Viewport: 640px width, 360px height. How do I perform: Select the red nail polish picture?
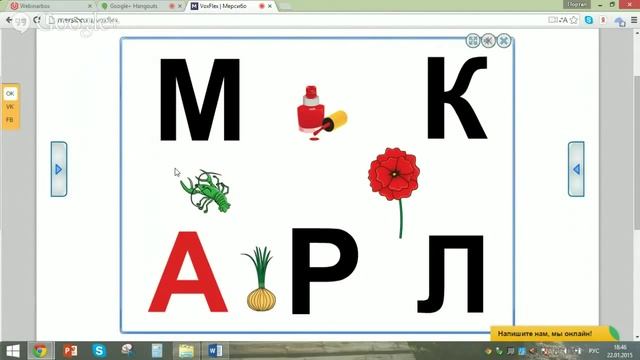(322, 113)
